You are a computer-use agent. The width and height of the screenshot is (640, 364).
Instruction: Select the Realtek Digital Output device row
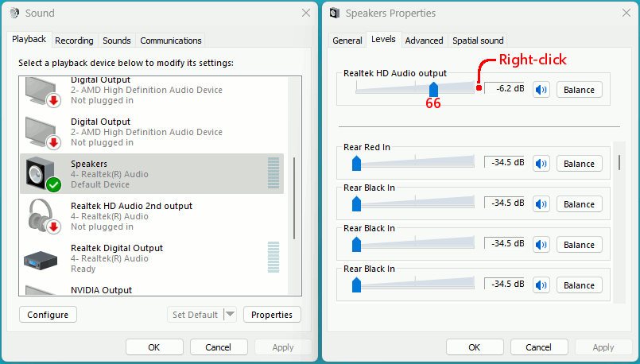[151, 258]
